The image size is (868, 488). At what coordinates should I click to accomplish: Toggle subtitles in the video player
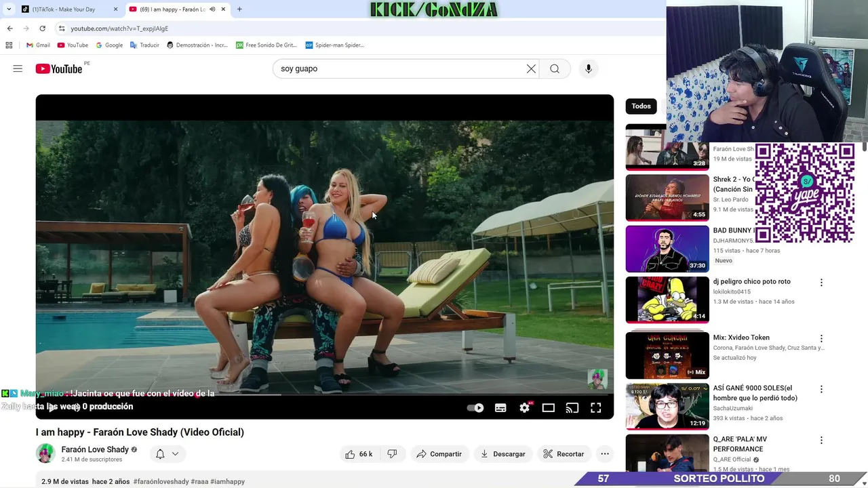pos(500,408)
